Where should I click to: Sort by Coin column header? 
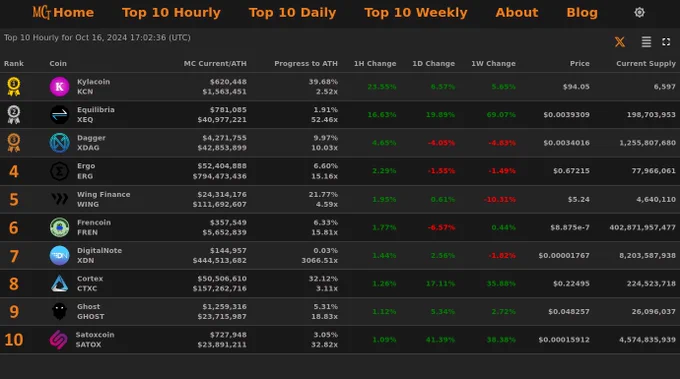(x=58, y=63)
